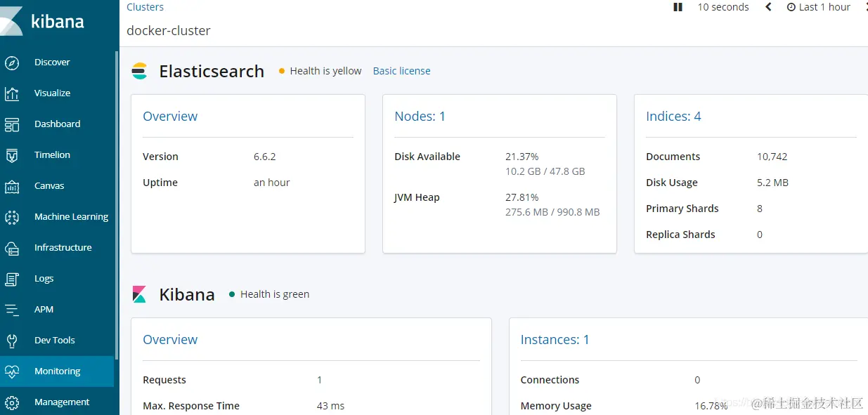Open the Management gear icon
868x415 pixels.
[12, 402]
